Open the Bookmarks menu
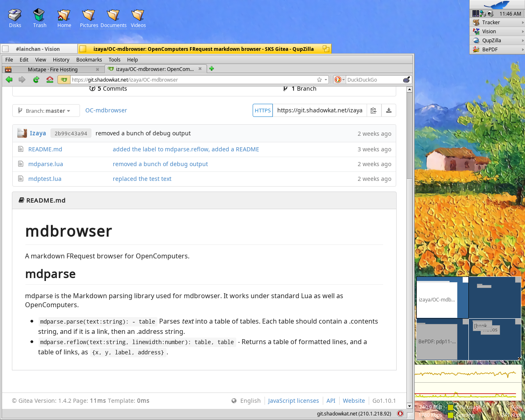The width and height of the screenshot is (525, 420). coord(89,59)
